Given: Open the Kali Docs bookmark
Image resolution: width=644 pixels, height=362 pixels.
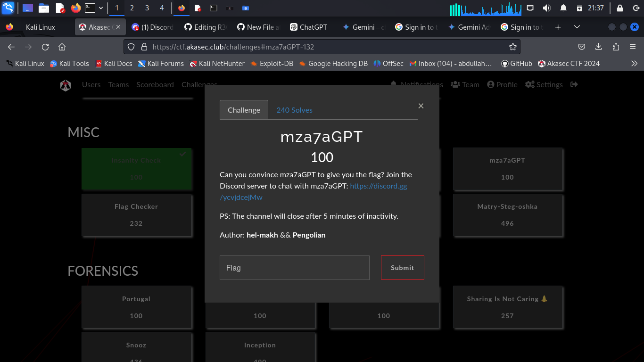Looking at the screenshot, I should click(113, 63).
